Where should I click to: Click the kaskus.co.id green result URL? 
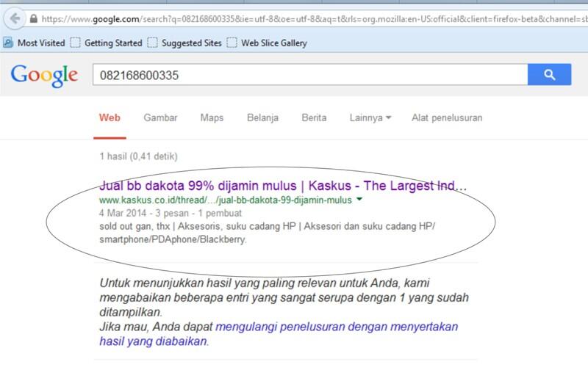[226, 200]
